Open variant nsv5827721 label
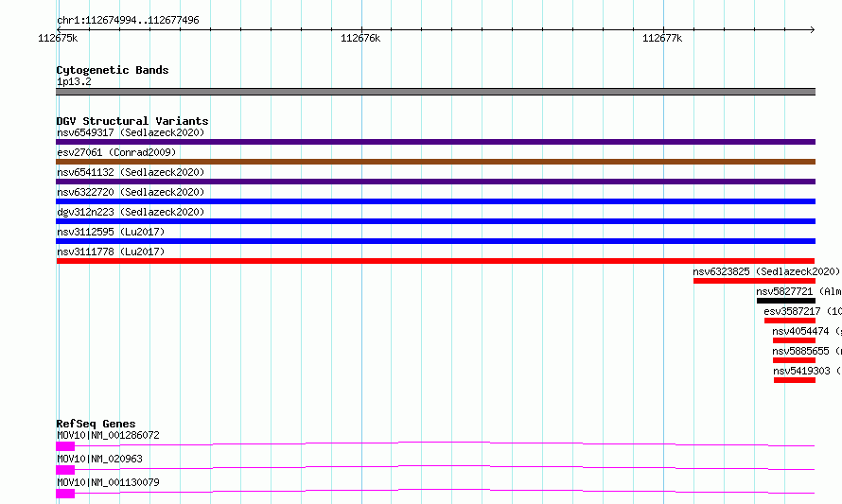Image resolution: width=842 pixels, height=504 pixels. pos(798,291)
